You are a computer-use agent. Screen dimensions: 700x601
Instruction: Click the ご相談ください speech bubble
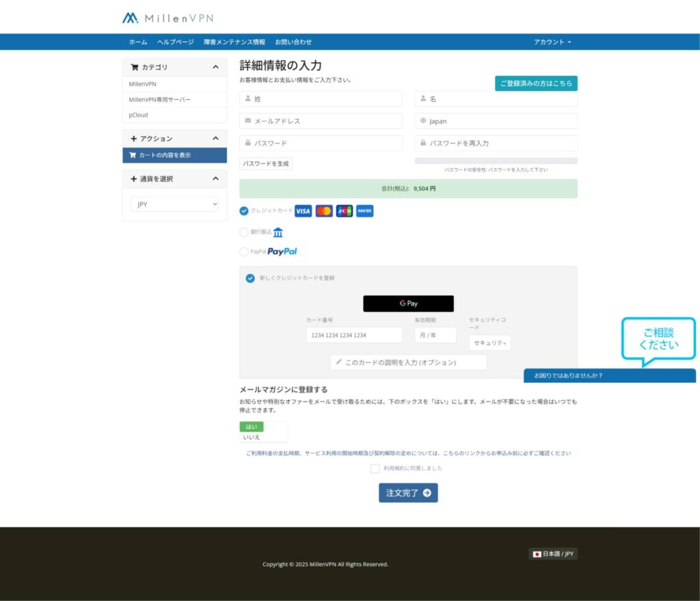coord(658,340)
